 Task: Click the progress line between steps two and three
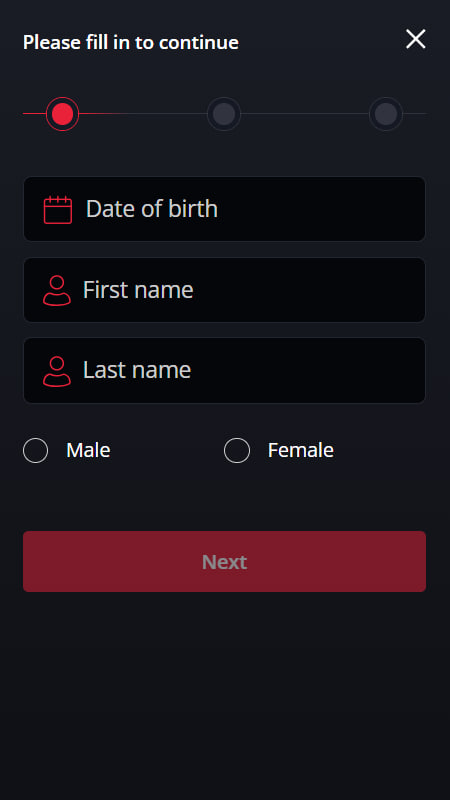coord(305,113)
